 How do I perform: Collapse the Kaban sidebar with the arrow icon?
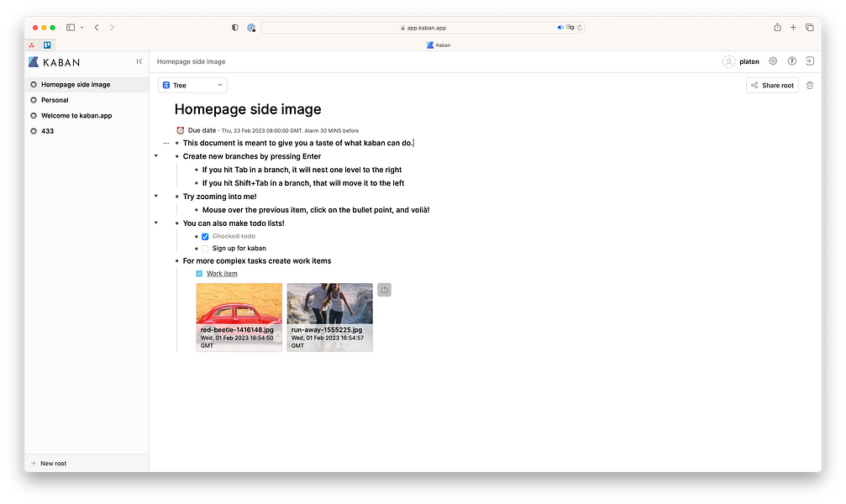[x=139, y=61]
